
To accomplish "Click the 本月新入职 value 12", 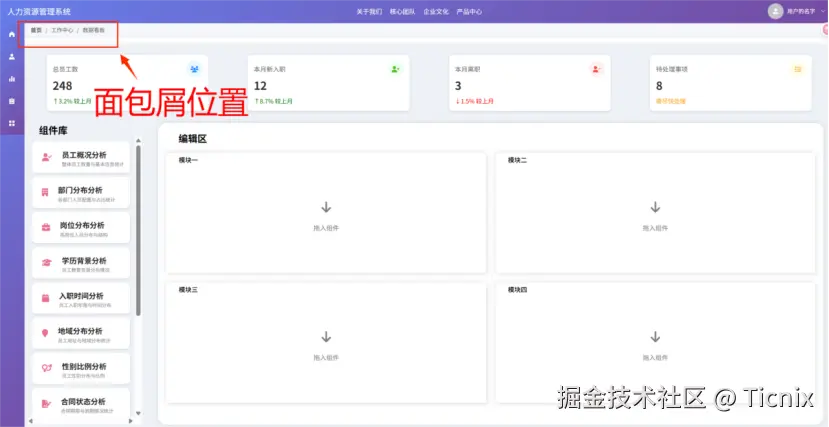I will (260, 86).
